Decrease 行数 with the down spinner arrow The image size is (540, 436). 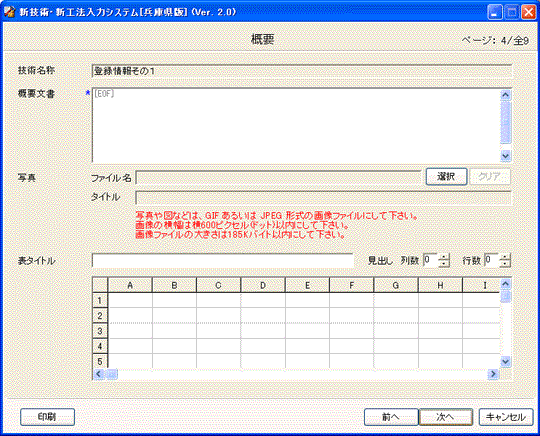505,264
